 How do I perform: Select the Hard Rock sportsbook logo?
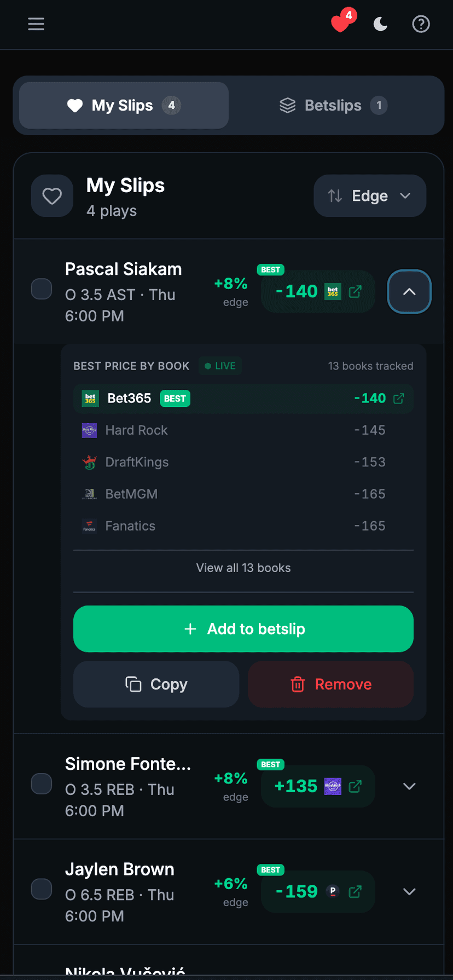pyautogui.click(x=89, y=430)
